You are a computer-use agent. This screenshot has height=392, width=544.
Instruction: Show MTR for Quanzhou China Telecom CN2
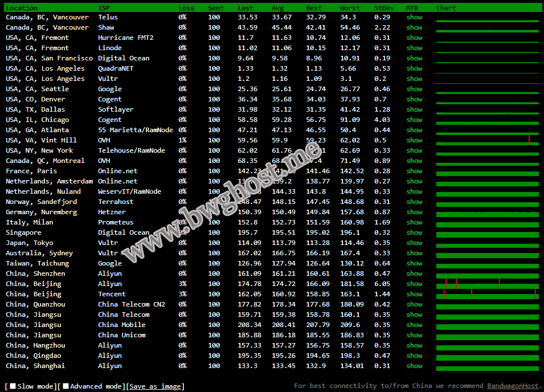(414, 304)
